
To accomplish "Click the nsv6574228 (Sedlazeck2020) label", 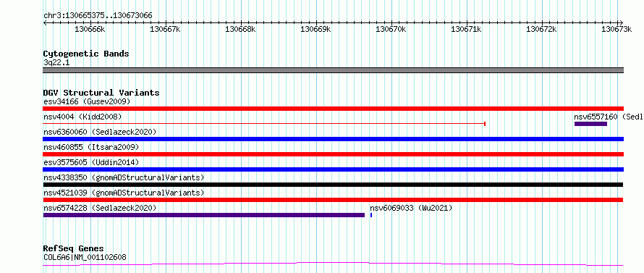I will 100,208.
